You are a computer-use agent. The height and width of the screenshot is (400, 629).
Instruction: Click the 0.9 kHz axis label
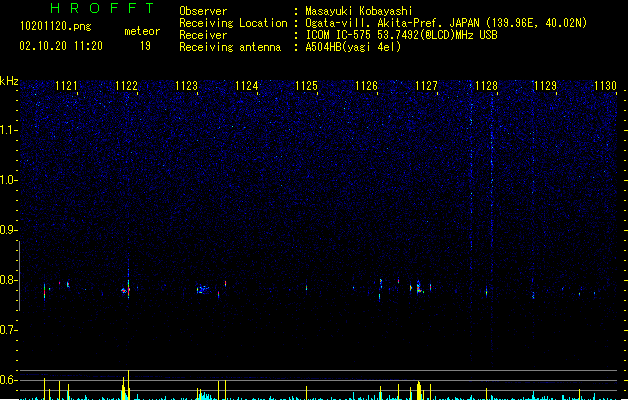click(8, 230)
